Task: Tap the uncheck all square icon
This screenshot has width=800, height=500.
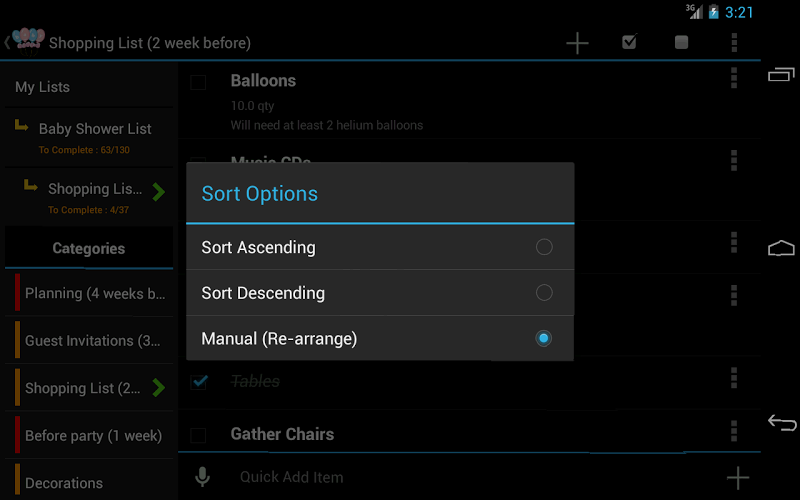Action: tap(681, 42)
